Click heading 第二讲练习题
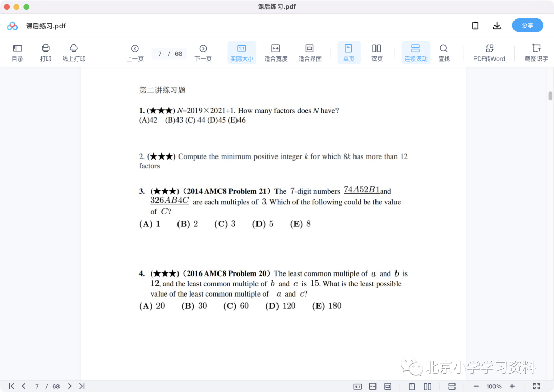Screen dimensions: 554x392 (x=162, y=90)
